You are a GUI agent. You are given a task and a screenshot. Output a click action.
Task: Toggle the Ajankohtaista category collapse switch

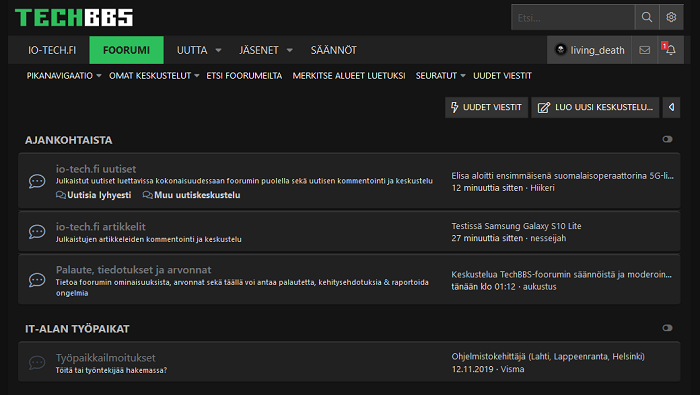(x=667, y=139)
